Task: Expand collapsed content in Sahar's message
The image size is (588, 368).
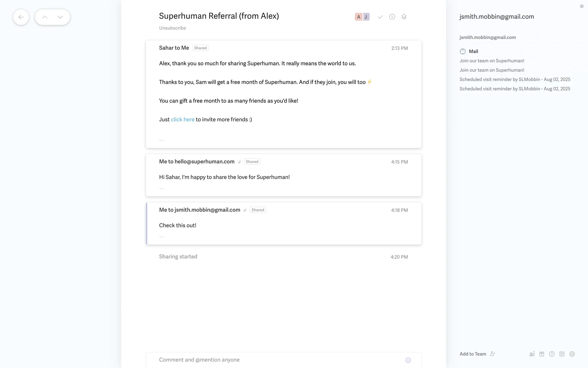Action: tap(162, 140)
